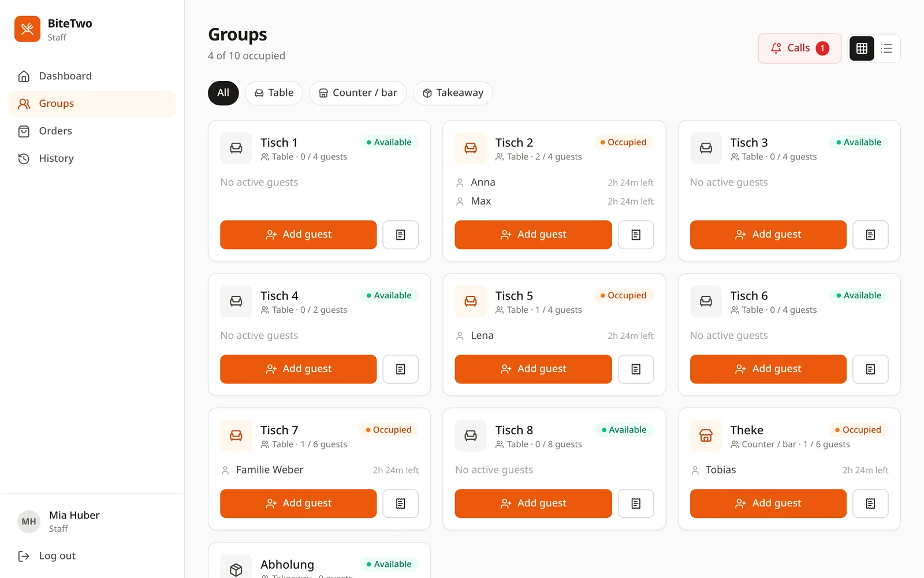The width and height of the screenshot is (924, 578).
Task: Add guest to Tisch 3
Action: 768,235
